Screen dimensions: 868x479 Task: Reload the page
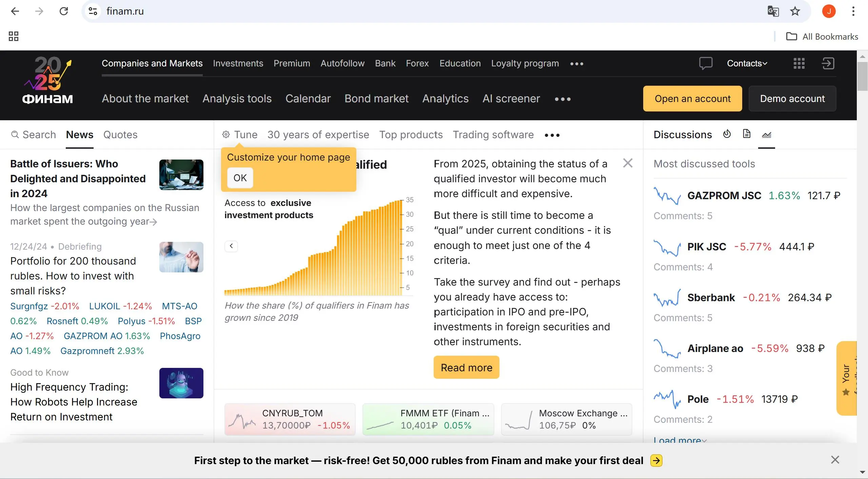coord(64,11)
